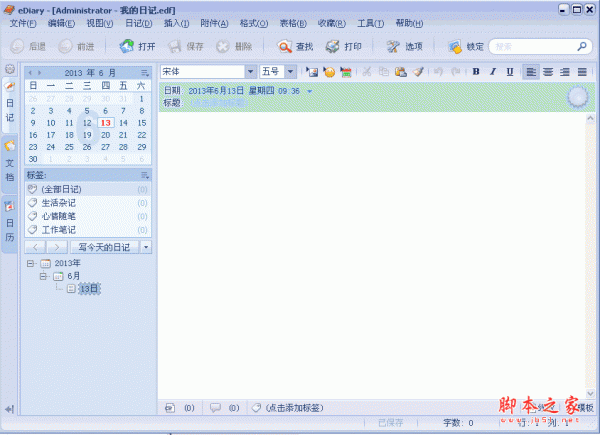
Task: Lock the diary with 锁定
Action: pos(466,47)
